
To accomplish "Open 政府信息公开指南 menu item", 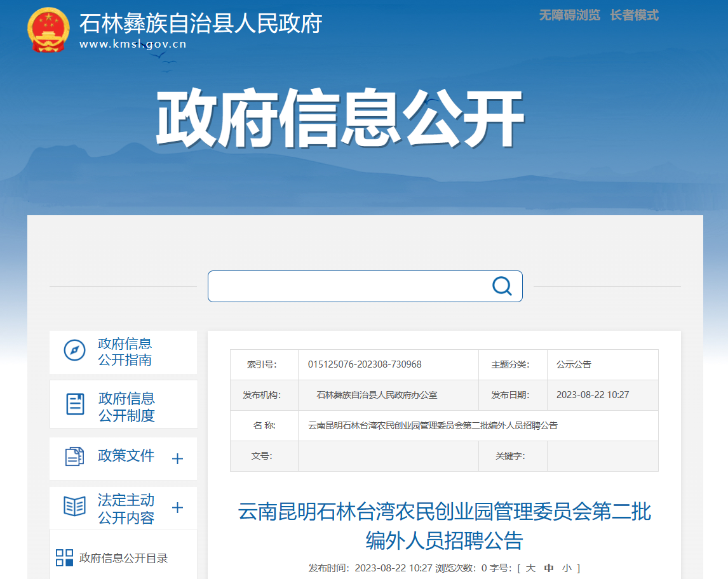I will point(125,352).
